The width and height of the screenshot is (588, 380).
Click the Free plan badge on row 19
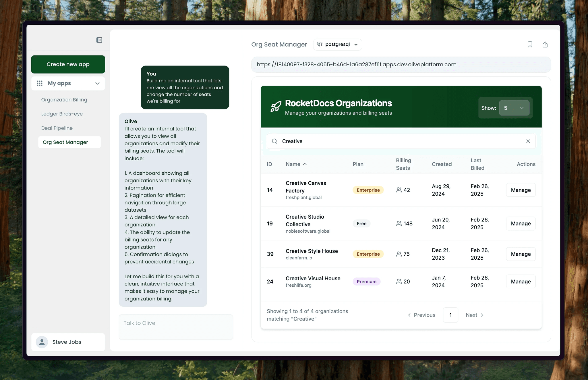[361, 223]
